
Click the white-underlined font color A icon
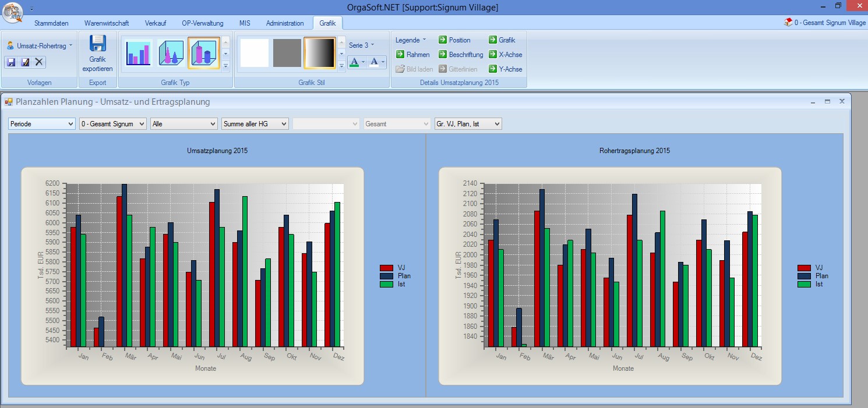pos(374,62)
